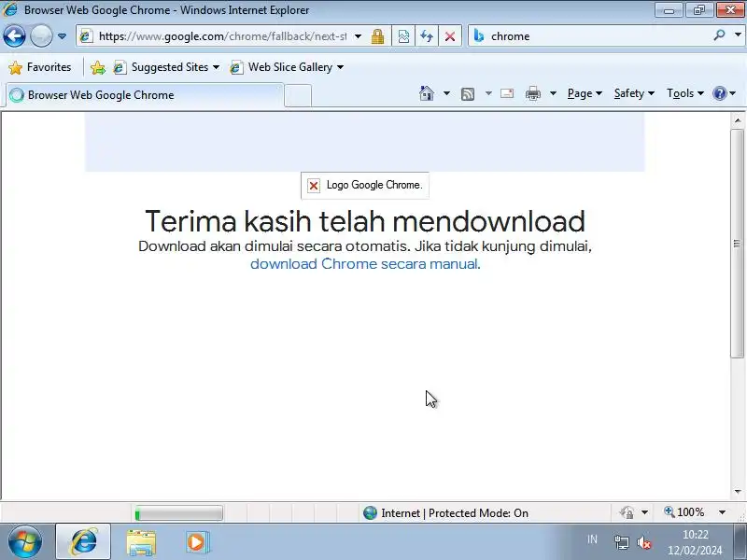
Task: Click the red Stop loading icon
Action: tap(450, 36)
